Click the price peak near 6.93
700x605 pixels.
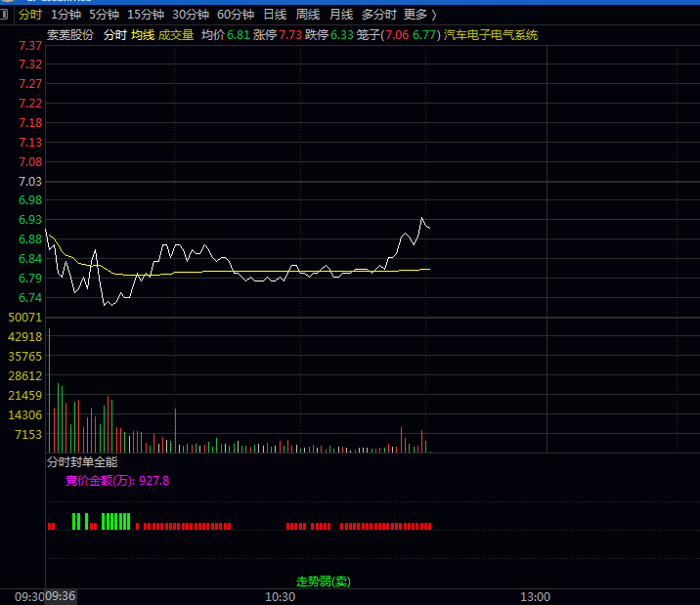click(x=421, y=218)
